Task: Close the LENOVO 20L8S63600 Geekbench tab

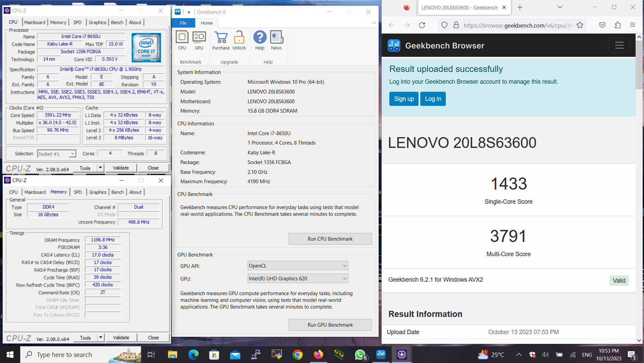Action: click(x=504, y=7)
